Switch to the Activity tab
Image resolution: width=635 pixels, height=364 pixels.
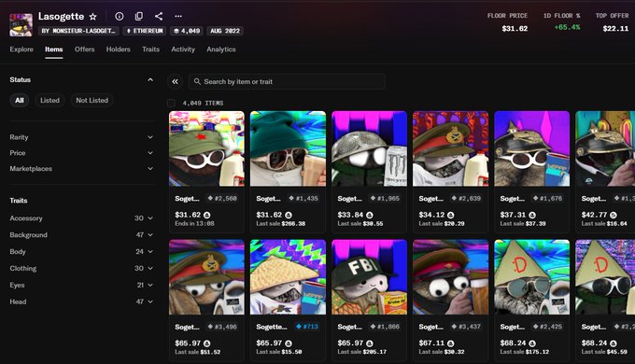pos(183,49)
